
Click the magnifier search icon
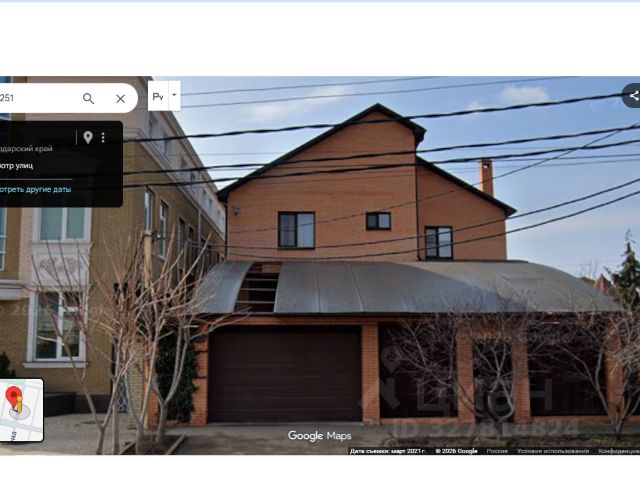coord(88,98)
